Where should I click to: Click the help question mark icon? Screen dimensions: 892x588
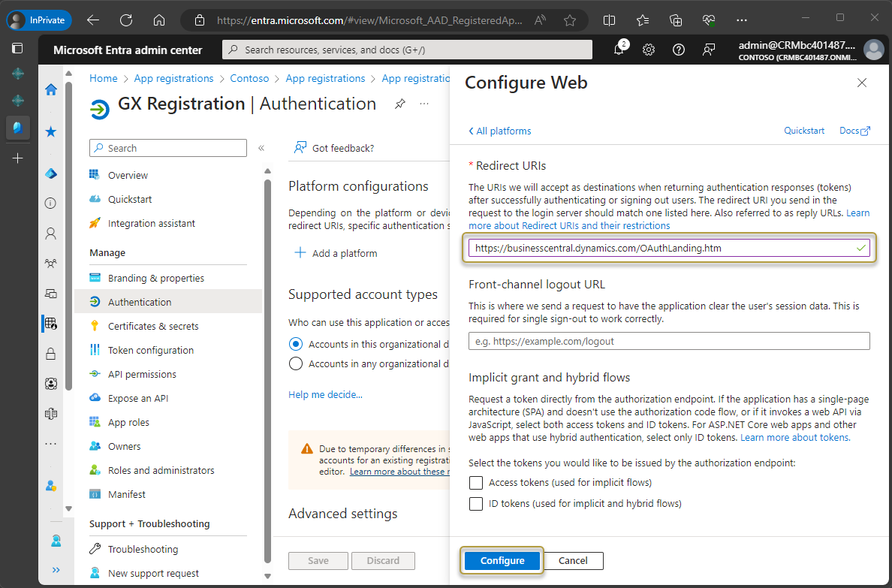tap(679, 50)
